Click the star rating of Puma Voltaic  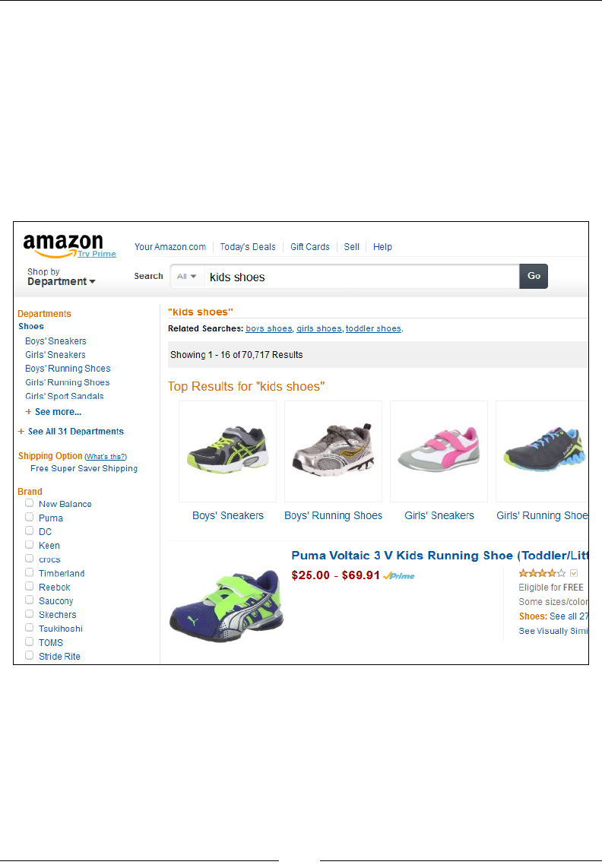coord(542,573)
